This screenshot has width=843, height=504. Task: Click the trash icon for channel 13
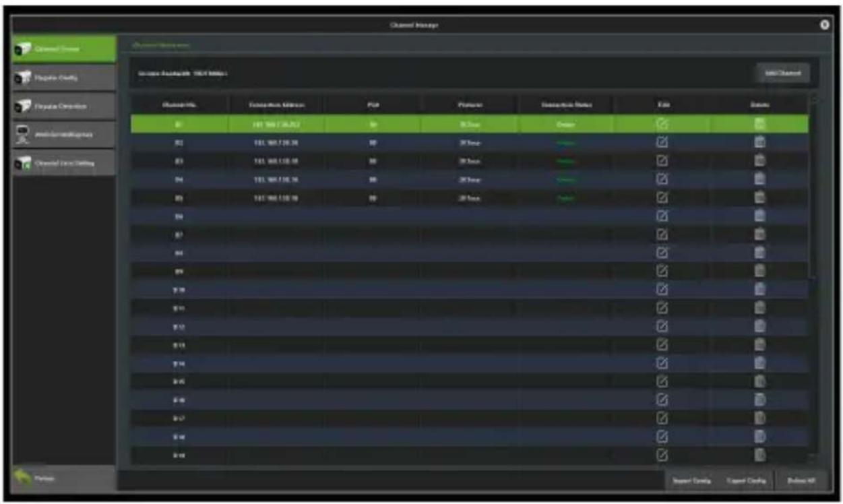point(759,345)
